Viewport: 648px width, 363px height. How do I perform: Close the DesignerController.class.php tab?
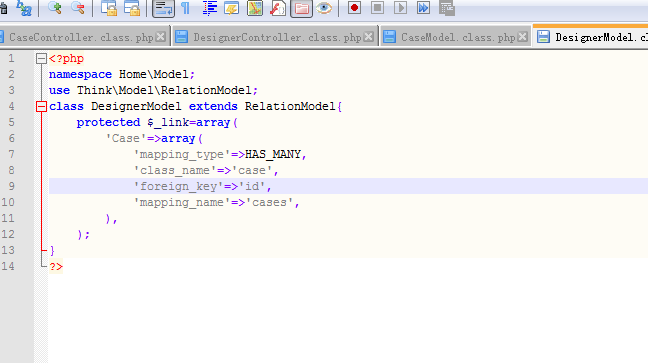point(369,37)
